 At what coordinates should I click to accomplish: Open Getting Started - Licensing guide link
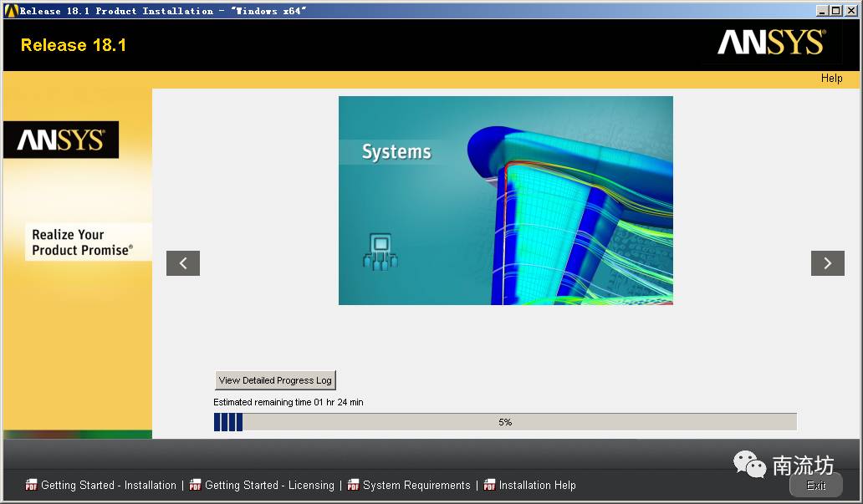[x=269, y=485]
